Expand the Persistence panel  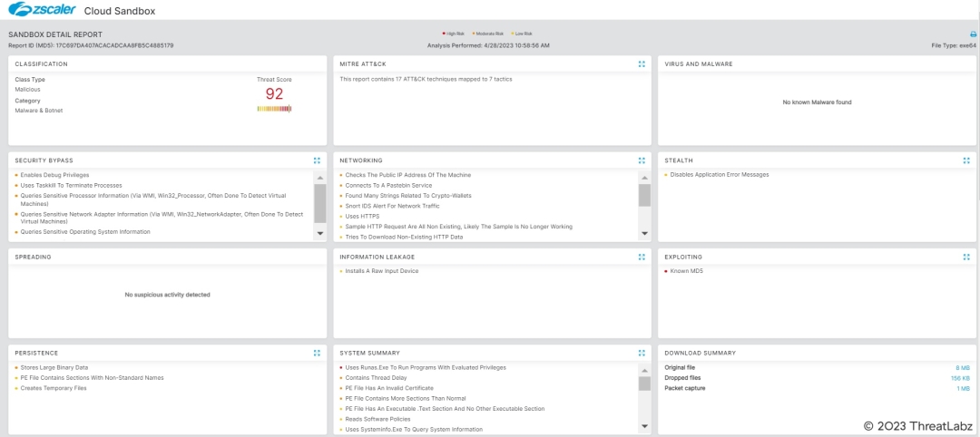click(x=317, y=353)
